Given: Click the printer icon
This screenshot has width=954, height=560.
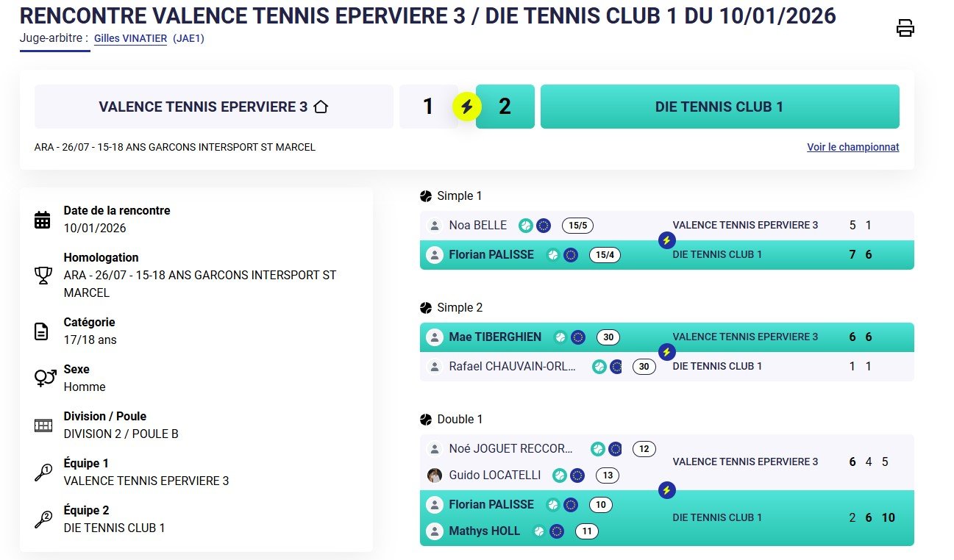Looking at the screenshot, I should (x=905, y=29).
